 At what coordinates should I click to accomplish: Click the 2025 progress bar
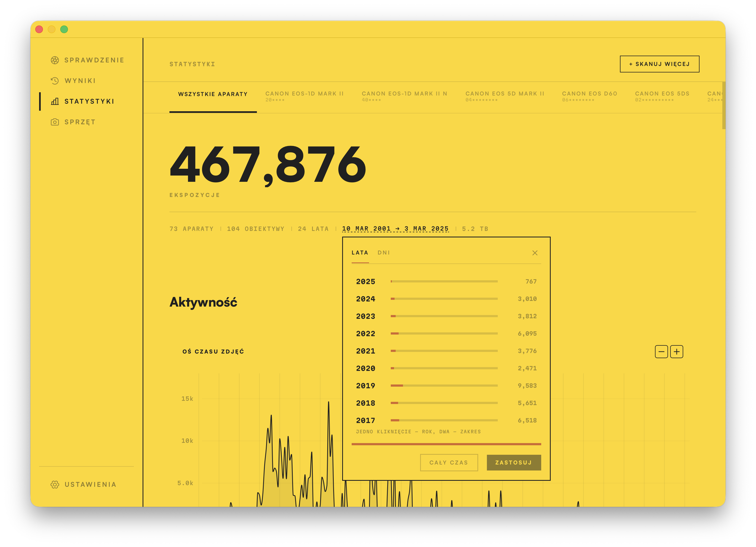coord(444,281)
